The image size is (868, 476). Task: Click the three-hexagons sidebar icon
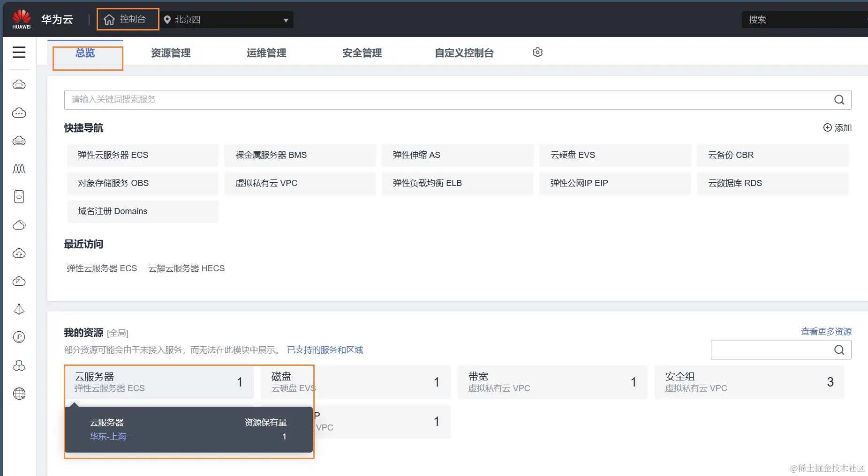tap(19, 365)
